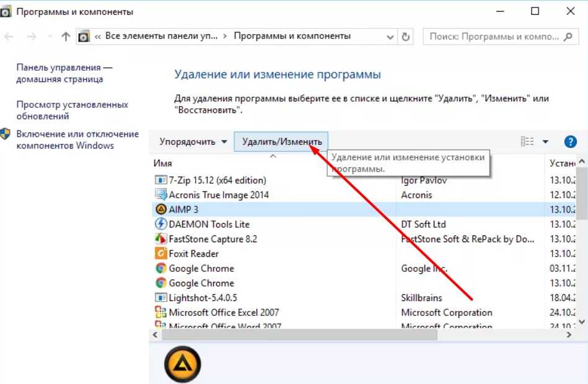Click the Acronis True Image 2014 icon
Image resolution: width=588 pixels, height=384 pixels.
160,194
